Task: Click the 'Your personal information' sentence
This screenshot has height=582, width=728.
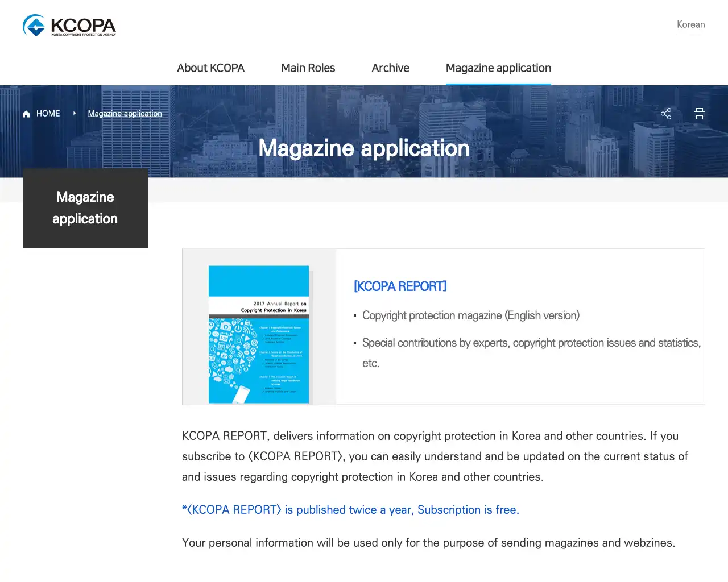Action: tap(428, 543)
